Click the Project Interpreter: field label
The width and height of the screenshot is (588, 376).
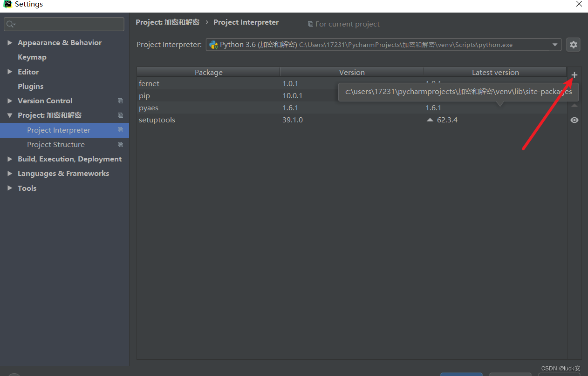click(x=169, y=45)
